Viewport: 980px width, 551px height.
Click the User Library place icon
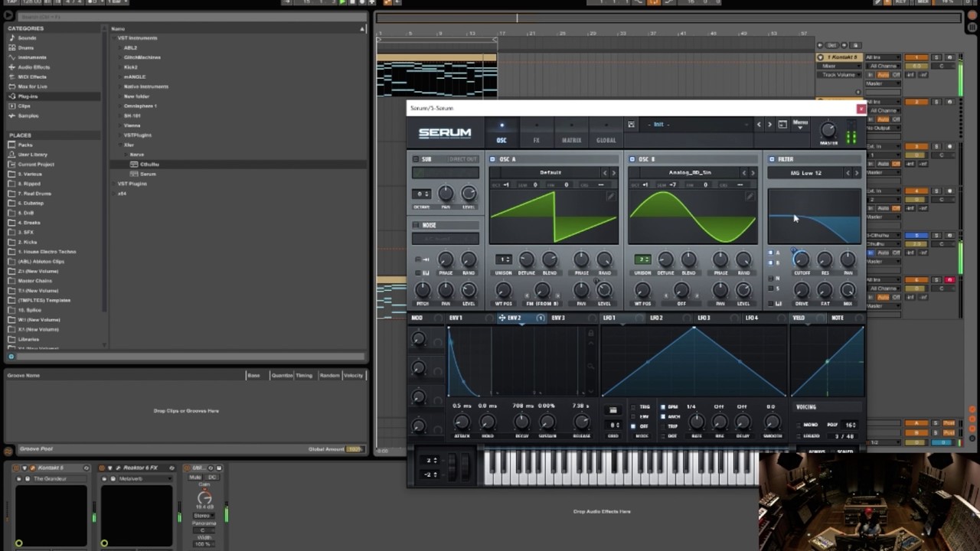[x=11, y=155]
